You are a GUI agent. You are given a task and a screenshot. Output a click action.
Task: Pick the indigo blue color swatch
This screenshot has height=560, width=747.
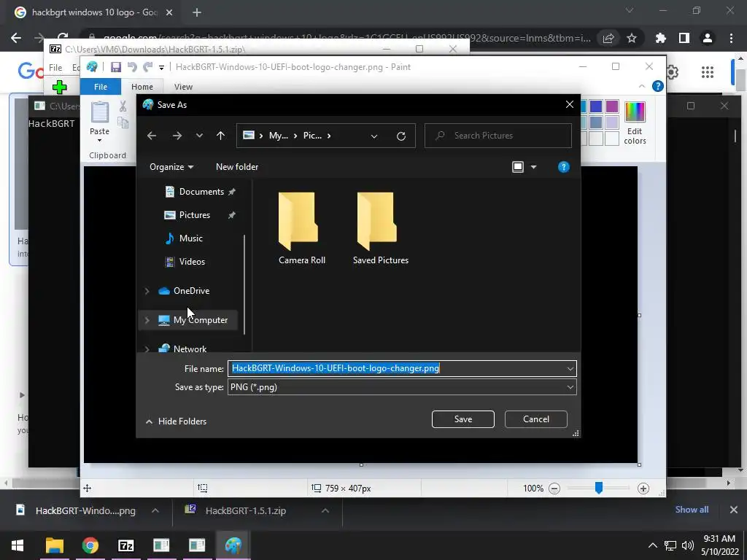coord(596,106)
